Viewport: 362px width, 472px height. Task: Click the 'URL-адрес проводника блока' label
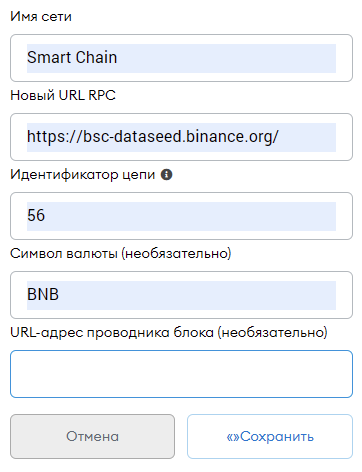[x=112, y=333]
